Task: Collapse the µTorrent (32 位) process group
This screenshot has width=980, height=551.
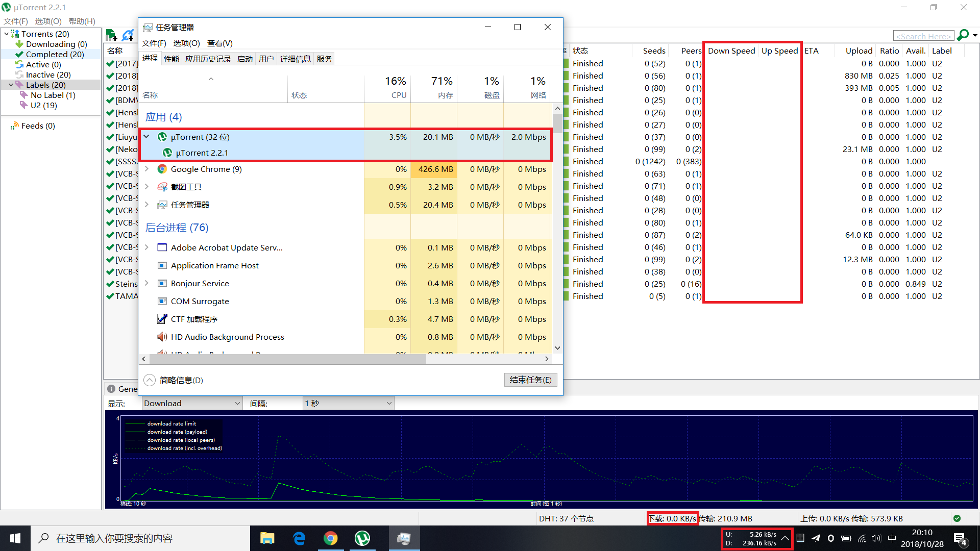Action: point(146,137)
